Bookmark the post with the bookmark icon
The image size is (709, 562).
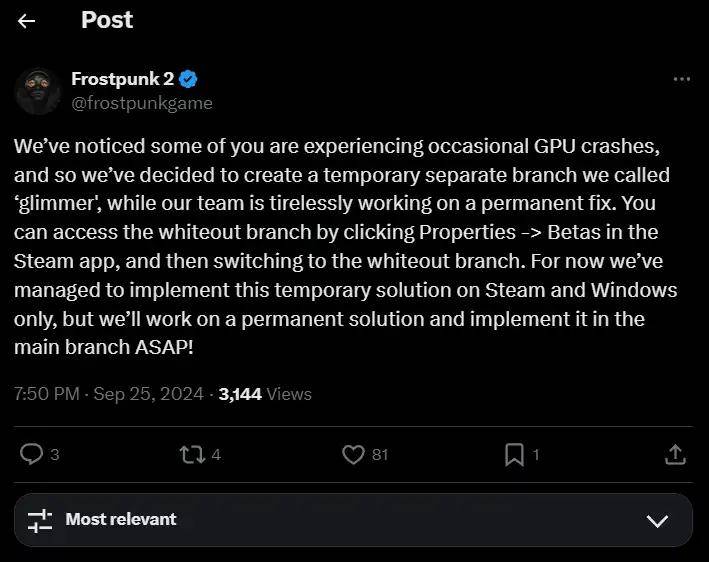514,454
